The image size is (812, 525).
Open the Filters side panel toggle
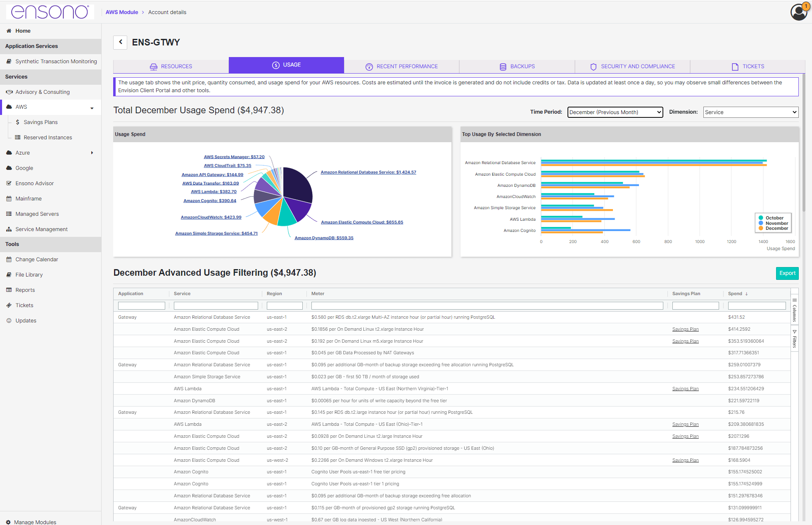coord(794,339)
